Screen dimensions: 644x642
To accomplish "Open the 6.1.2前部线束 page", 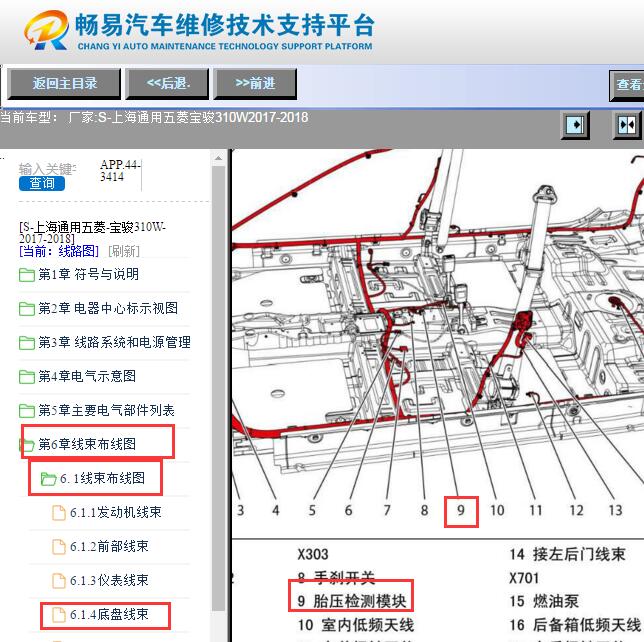I will (109, 546).
